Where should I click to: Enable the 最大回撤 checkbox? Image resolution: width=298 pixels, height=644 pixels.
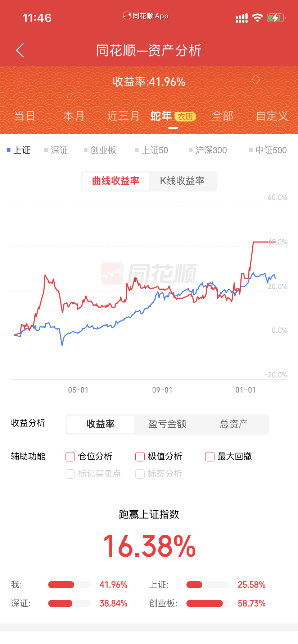click(210, 456)
